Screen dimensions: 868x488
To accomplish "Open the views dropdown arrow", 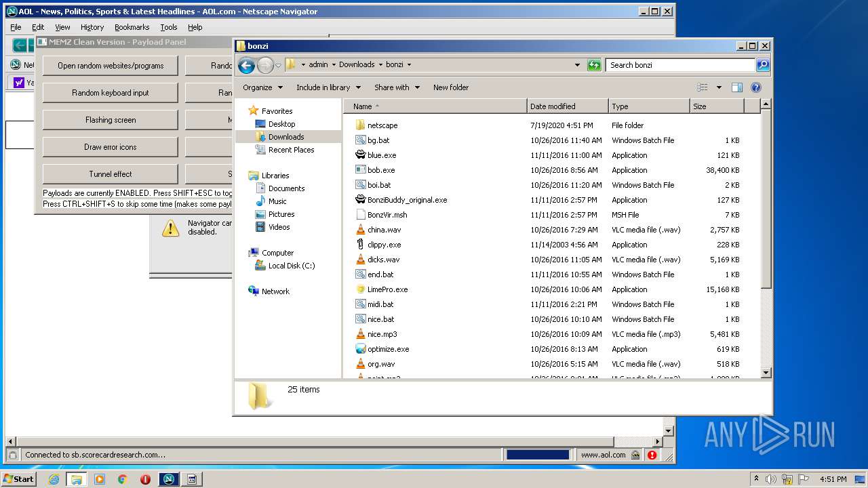I will 719,87.
